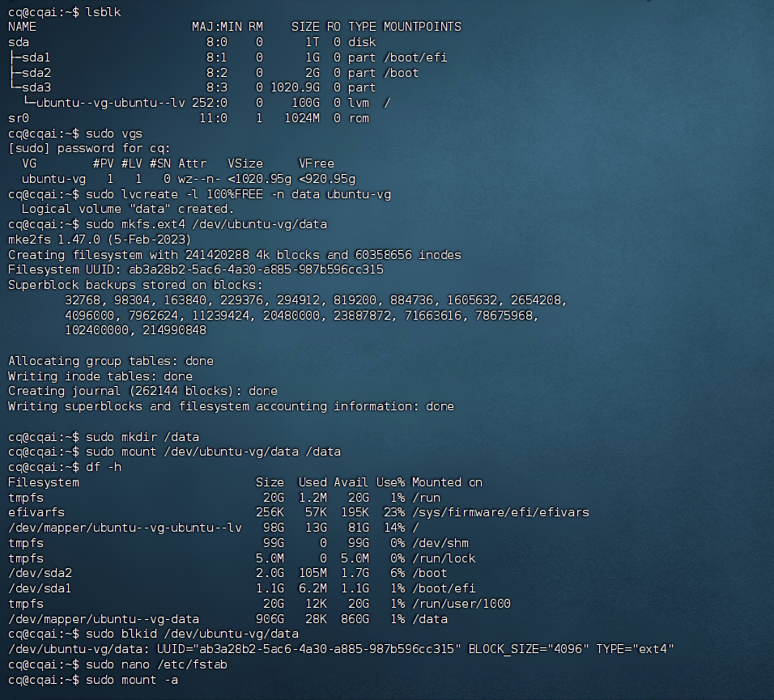Click the '241420288' block count
The width and height of the screenshot is (774, 700).
tap(217, 255)
